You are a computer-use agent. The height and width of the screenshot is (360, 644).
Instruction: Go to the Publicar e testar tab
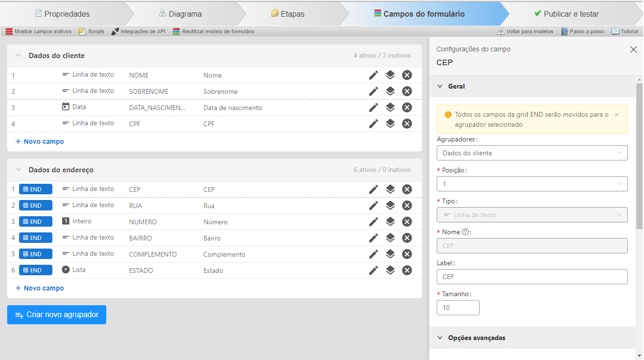(566, 14)
